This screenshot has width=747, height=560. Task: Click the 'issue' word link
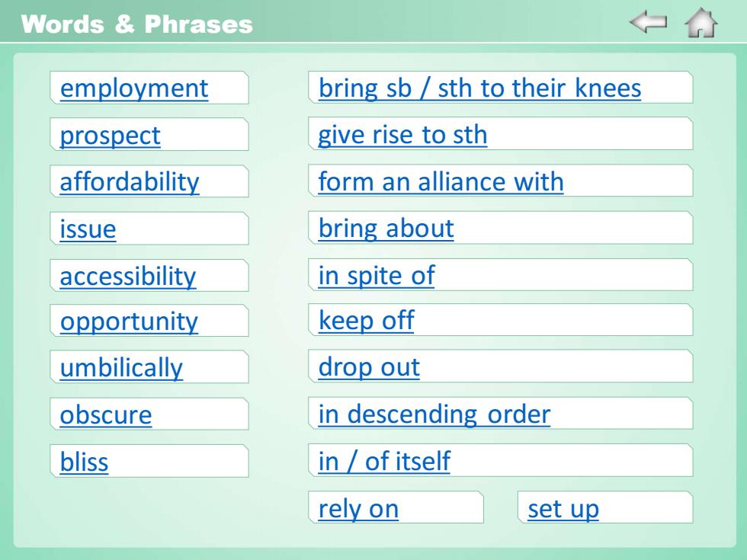(x=88, y=229)
